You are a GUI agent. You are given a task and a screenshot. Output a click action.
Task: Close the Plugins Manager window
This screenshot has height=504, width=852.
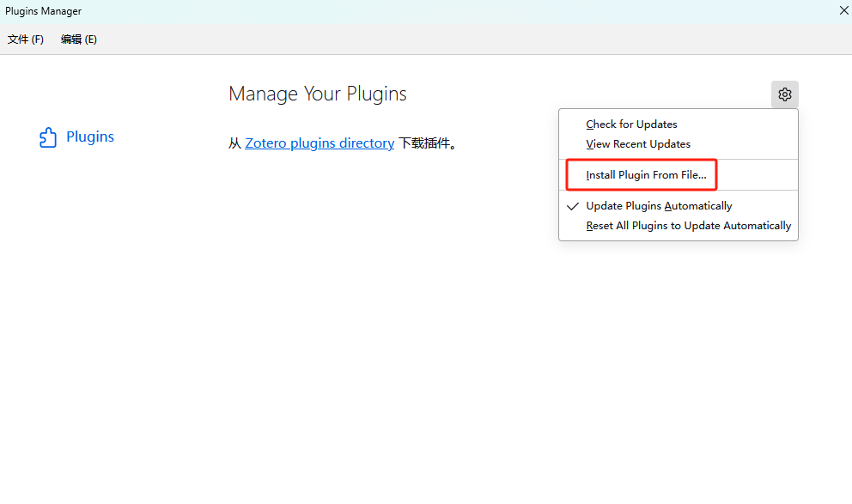pyautogui.click(x=843, y=10)
